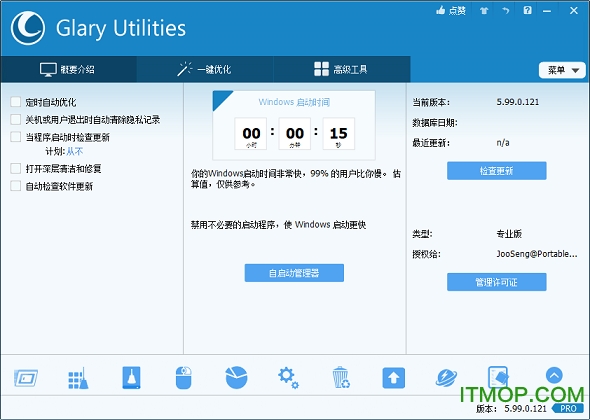This screenshot has width=590, height=420.
Task: Switch to the 高级工具 tab
Action: [341, 69]
